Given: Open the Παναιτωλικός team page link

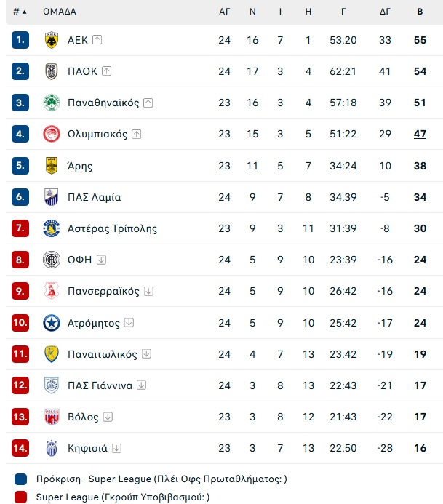Looking at the screenshot, I should [x=103, y=354].
